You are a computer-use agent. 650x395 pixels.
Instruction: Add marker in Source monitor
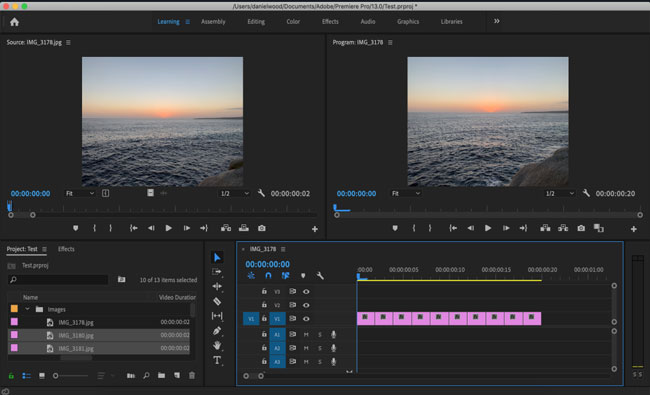[75, 228]
